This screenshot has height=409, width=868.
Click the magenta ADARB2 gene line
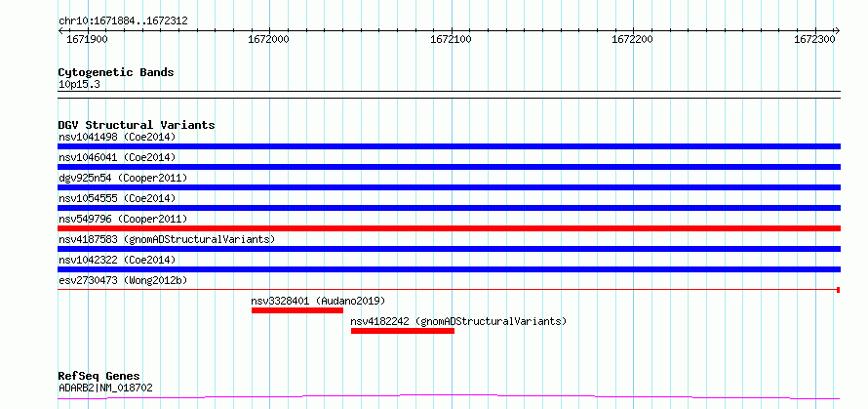coord(449,396)
